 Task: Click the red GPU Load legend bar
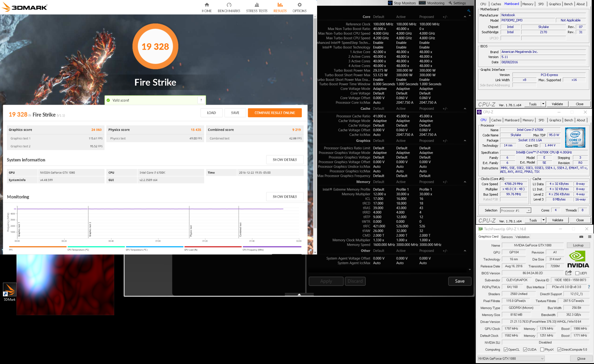click(213, 247)
